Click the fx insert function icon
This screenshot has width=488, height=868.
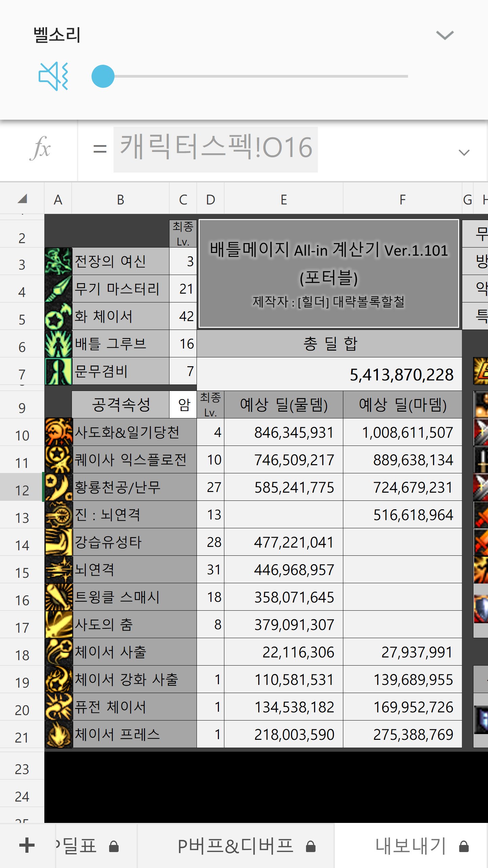[x=40, y=148]
